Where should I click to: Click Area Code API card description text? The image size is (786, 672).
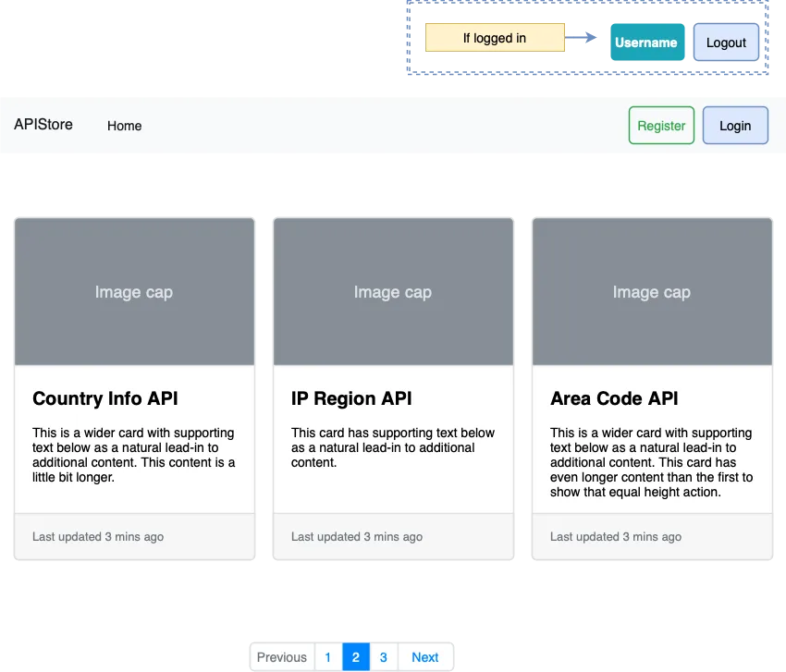click(651, 462)
